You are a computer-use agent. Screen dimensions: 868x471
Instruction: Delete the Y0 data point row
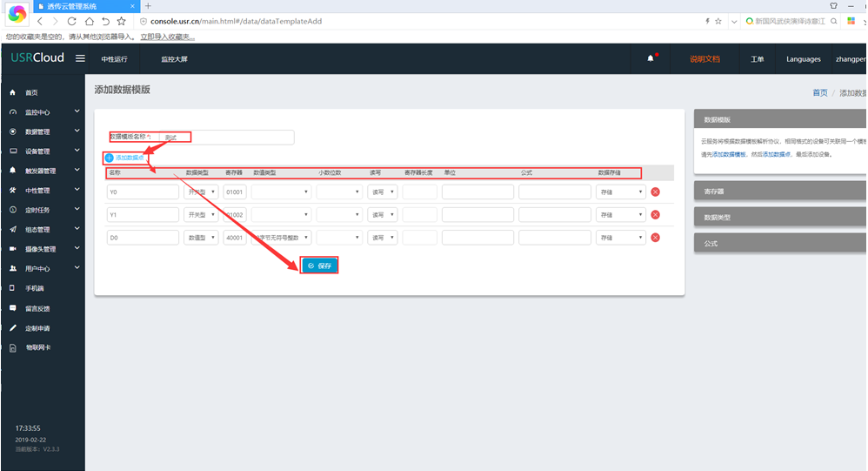click(655, 192)
